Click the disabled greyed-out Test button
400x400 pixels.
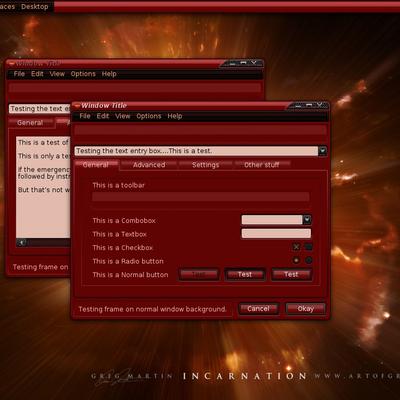pos(199,275)
